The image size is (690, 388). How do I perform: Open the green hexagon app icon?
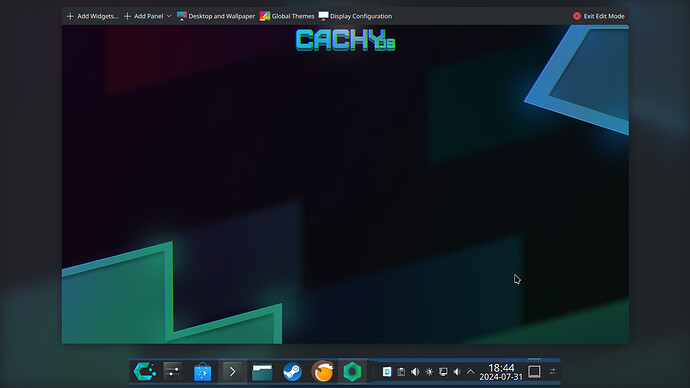pos(352,372)
